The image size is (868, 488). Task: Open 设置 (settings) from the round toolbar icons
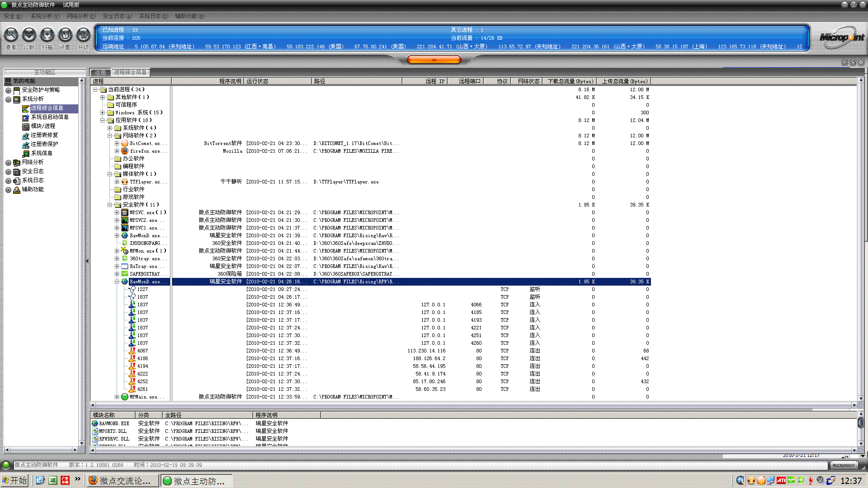coord(65,35)
